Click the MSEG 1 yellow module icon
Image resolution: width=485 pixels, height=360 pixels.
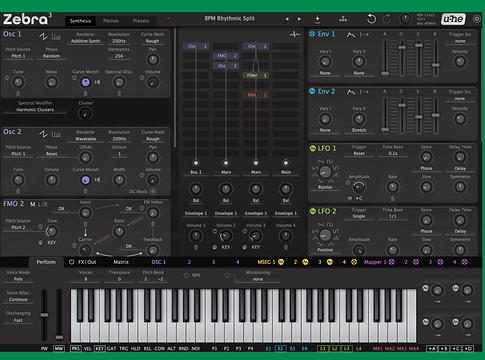[281, 262]
